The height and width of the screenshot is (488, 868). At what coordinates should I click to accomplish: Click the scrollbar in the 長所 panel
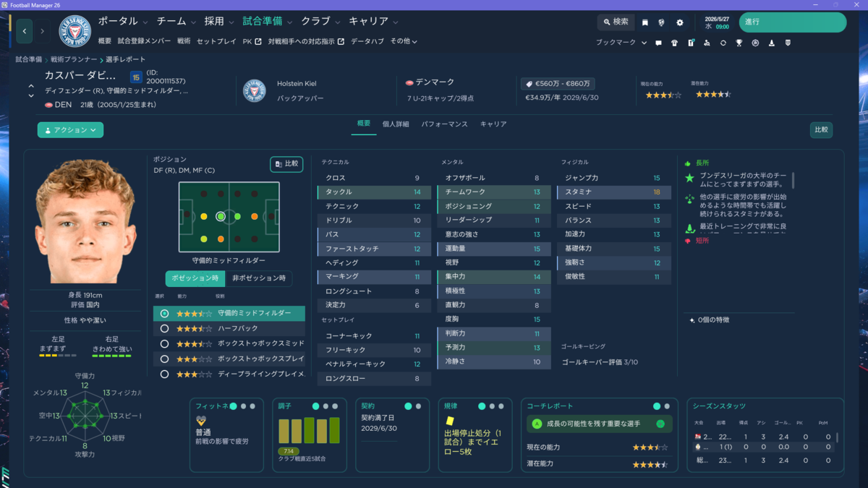(793, 180)
